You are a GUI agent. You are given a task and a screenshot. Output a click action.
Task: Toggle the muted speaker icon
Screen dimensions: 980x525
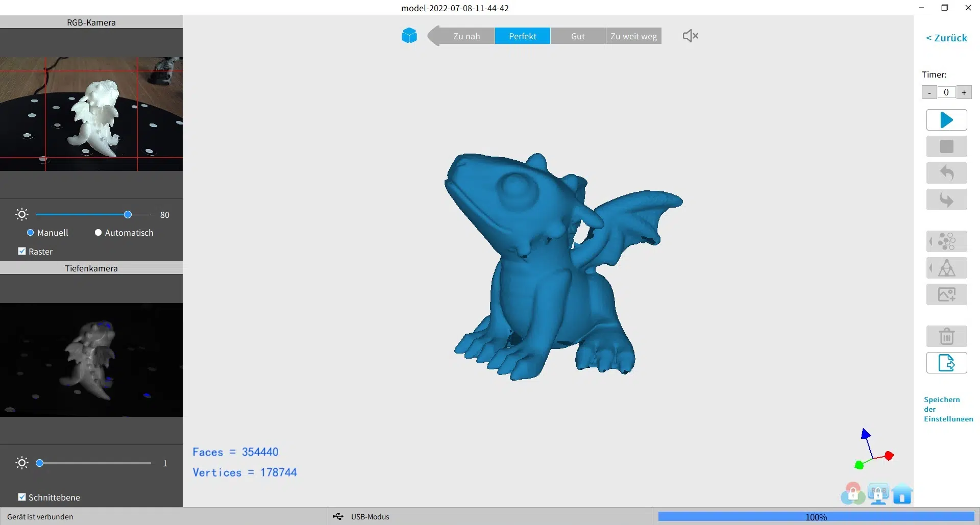tap(690, 36)
